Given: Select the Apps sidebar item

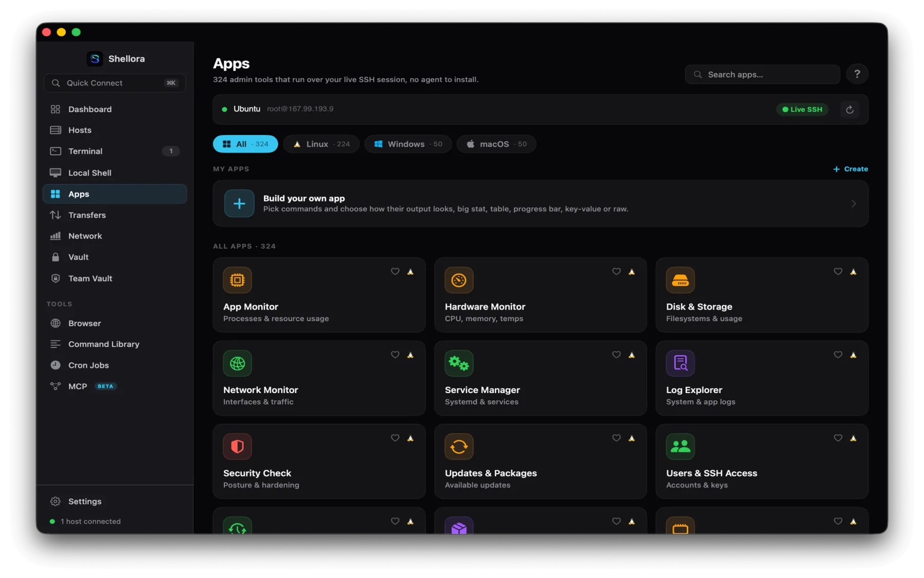Looking at the screenshot, I should (x=114, y=194).
